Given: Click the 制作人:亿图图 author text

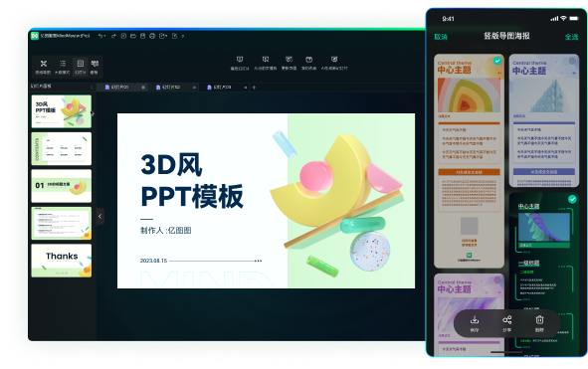Looking at the screenshot, I should click(x=166, y=231).
